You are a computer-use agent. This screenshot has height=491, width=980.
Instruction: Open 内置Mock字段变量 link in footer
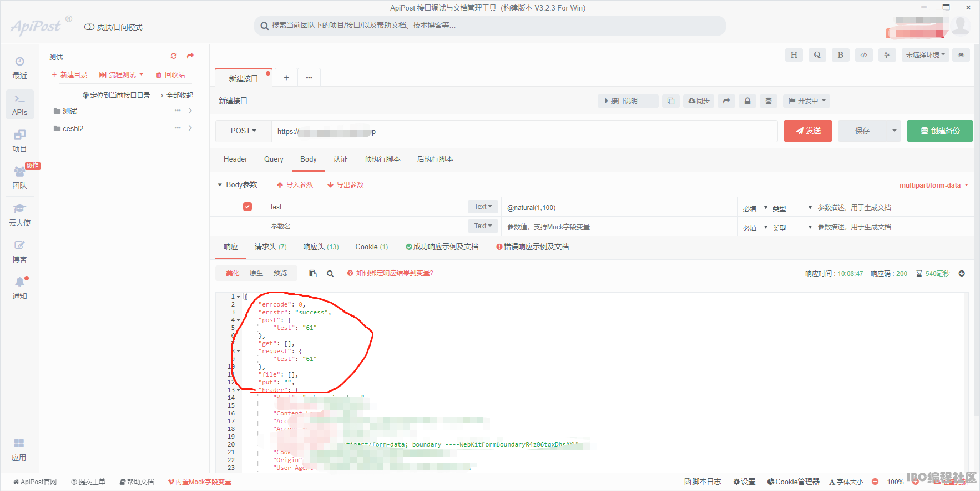(200, 482)
